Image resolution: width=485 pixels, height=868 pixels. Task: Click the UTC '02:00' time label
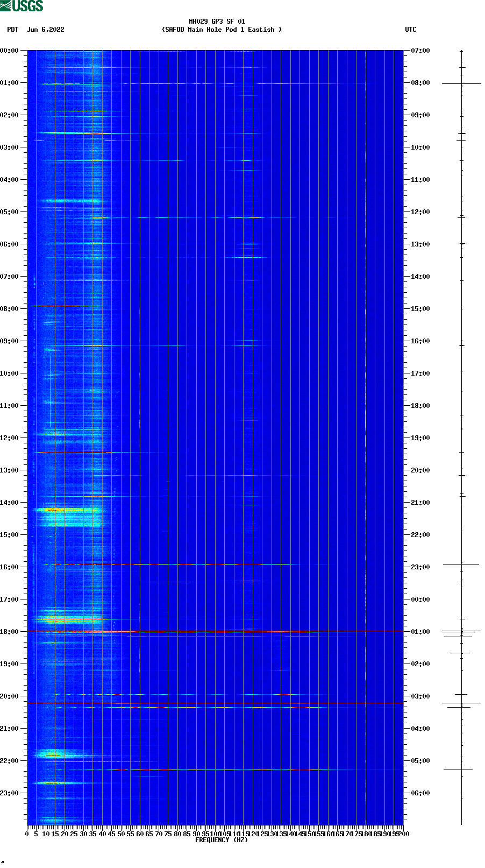(x=420, y=664)
